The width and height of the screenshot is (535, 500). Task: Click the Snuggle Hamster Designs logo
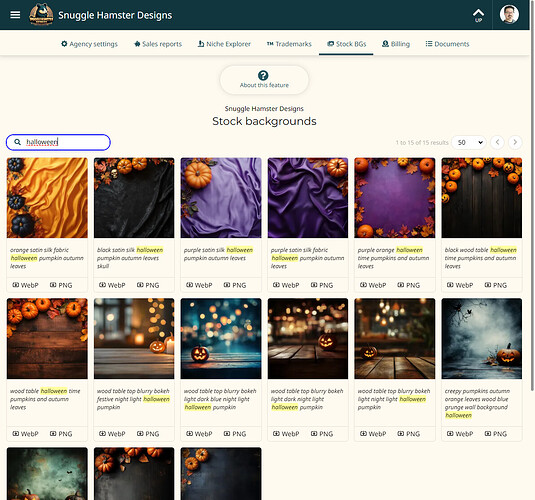pos(41,15)
